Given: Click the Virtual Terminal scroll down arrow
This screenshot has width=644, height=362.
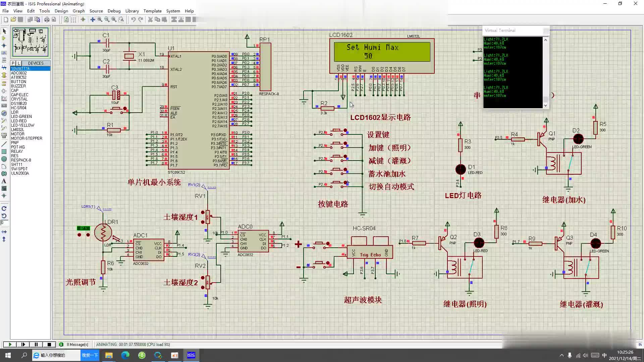Looking at the screenshot, I should [545, 105].
